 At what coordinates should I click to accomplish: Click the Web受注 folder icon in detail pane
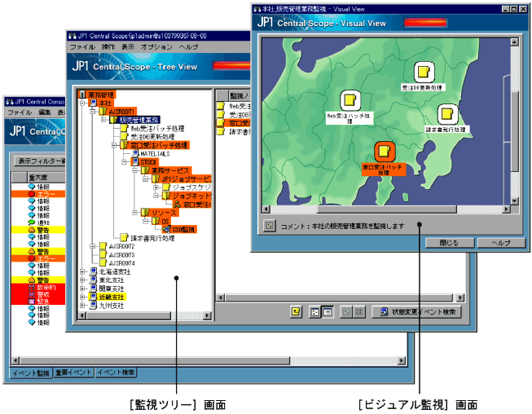[222, 106]
